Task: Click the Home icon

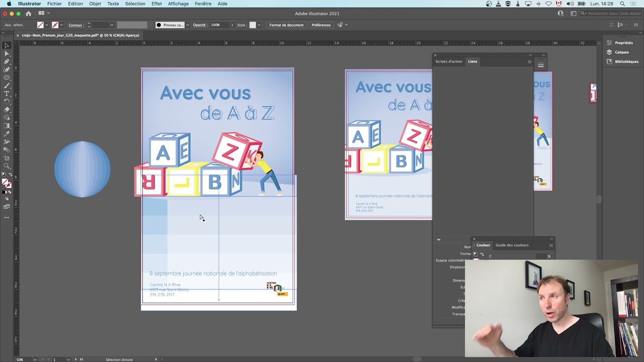Action: click(28, 14)
